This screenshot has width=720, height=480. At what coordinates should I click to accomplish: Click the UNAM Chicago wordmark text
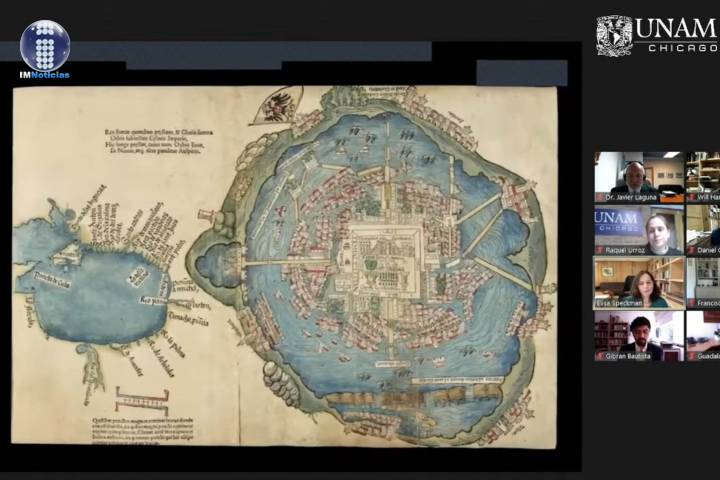[676, 34]
